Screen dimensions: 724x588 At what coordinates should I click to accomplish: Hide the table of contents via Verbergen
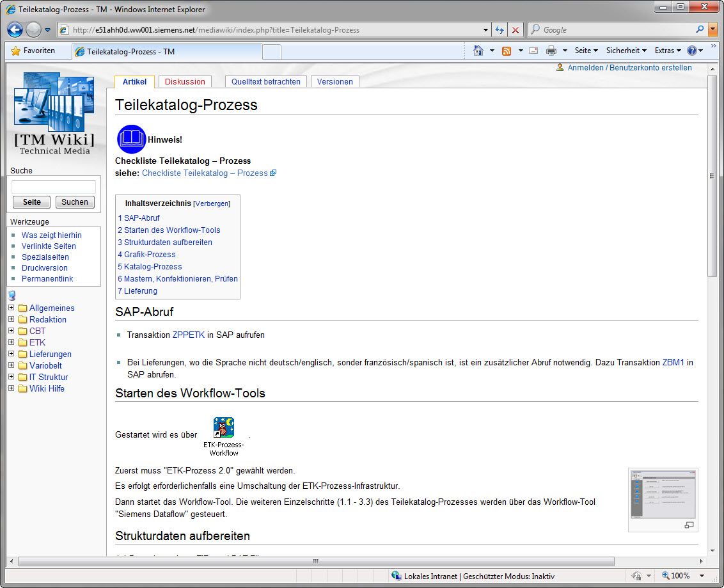(x=212, y=203)
